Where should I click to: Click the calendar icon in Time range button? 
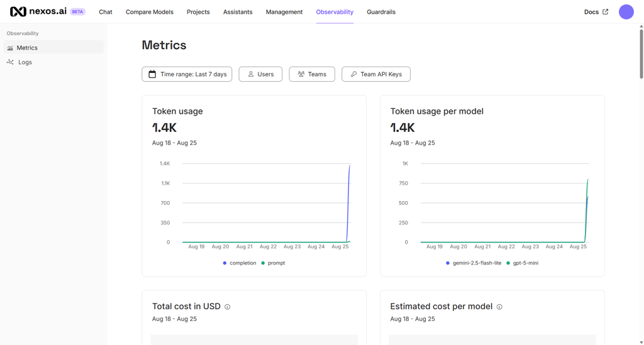coord(152,74)
